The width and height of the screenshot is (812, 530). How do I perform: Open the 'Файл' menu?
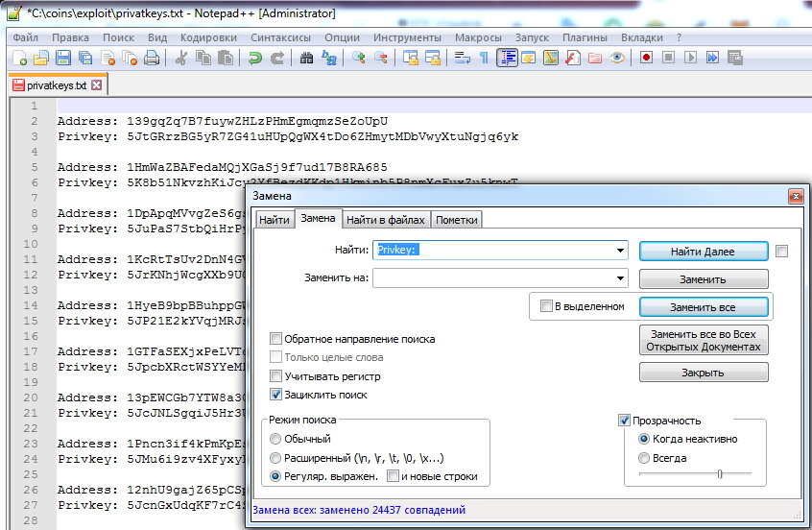[x=25, y=37]
